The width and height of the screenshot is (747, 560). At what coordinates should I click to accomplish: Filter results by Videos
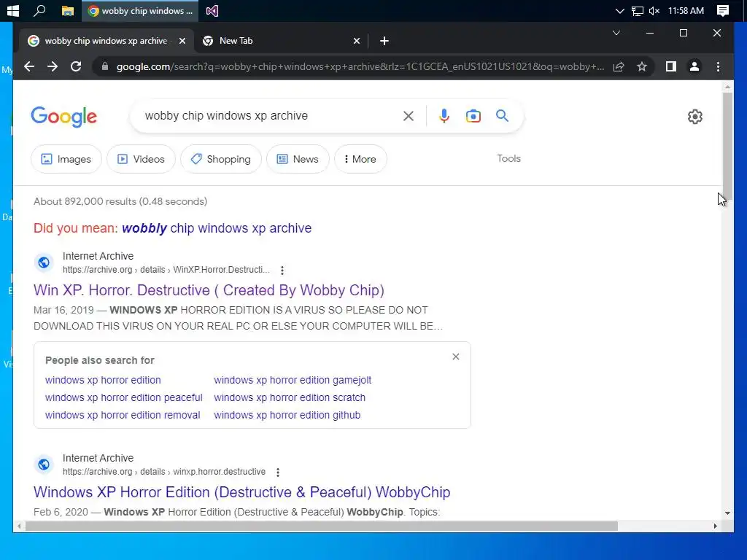click(141, 159)
